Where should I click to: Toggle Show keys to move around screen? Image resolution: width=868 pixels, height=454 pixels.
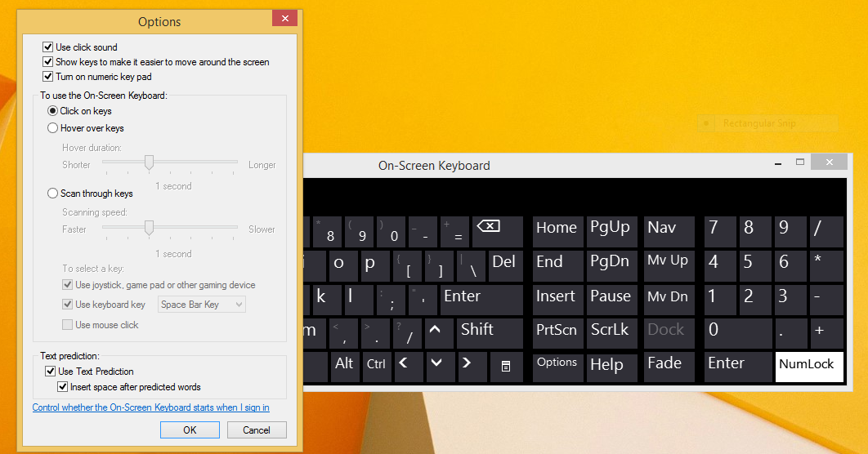click(48, 62)
